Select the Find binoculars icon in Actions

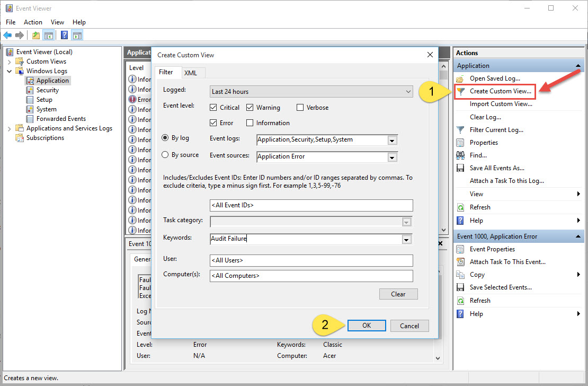(460, 155)
